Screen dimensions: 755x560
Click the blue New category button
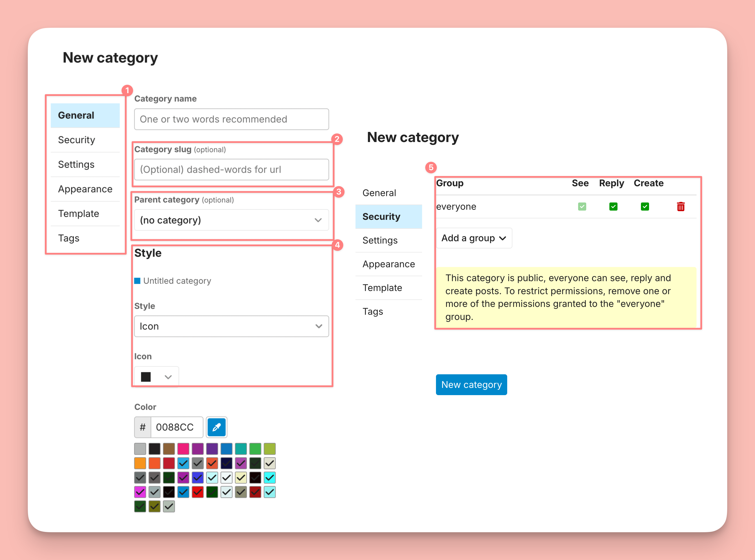[x=471, y=385]
